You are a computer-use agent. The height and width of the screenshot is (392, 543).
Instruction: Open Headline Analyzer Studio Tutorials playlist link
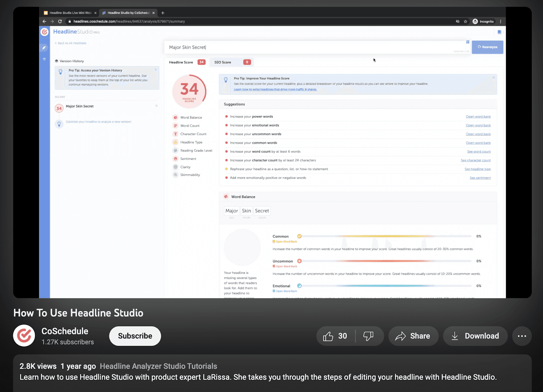(x=158, y=366)
